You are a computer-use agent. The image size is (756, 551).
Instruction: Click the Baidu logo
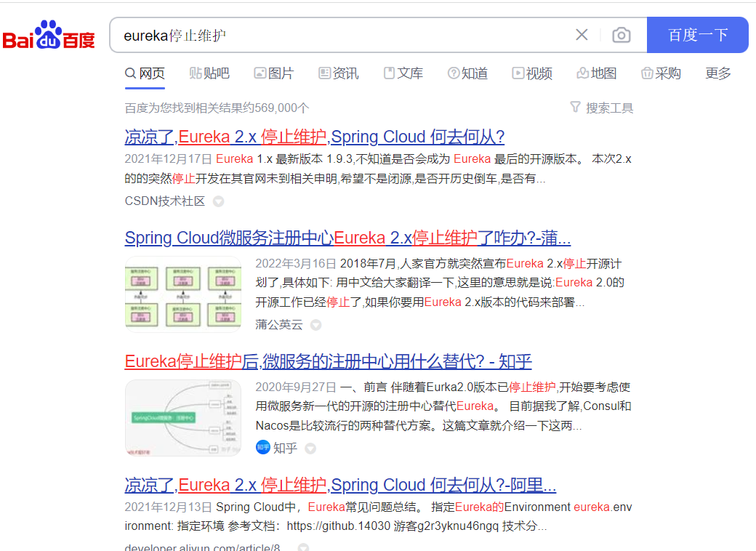click(49, 35)
